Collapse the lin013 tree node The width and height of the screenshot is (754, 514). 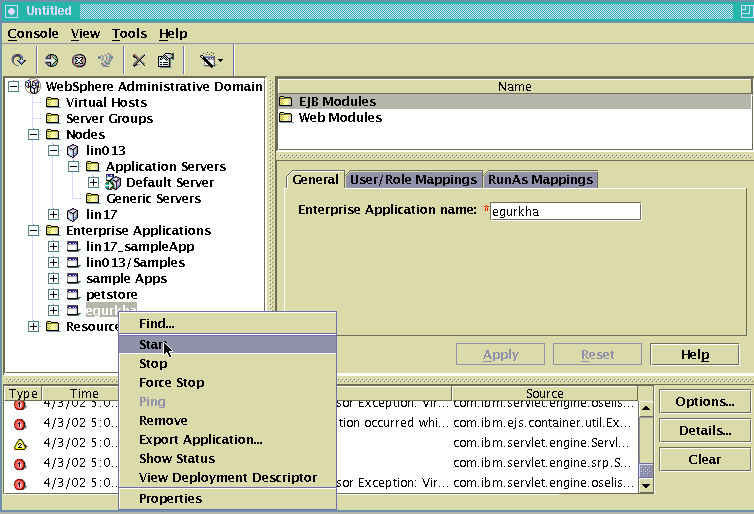[x=53, y=150]
